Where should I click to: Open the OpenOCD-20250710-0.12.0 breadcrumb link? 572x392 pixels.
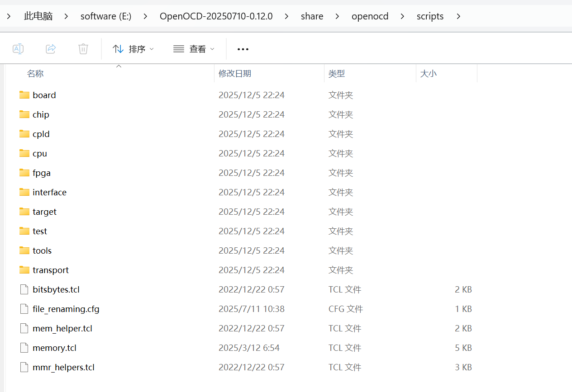pos(216,16)
